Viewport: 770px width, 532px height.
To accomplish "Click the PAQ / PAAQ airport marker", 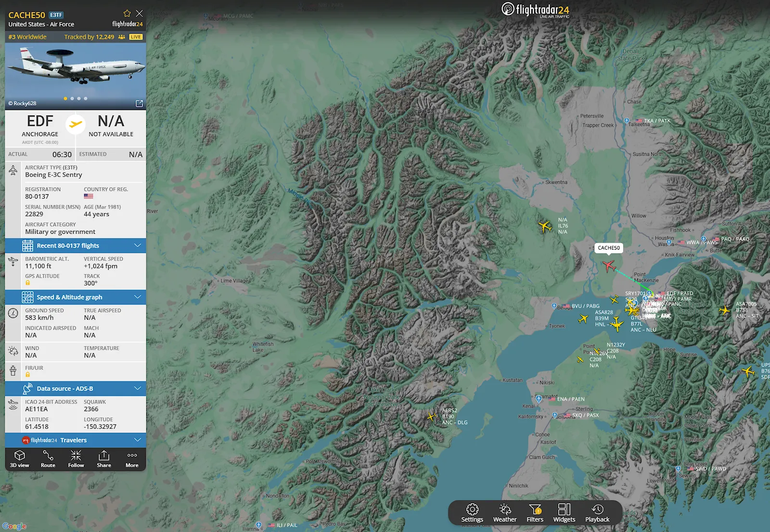I will (x=704, y=239).
